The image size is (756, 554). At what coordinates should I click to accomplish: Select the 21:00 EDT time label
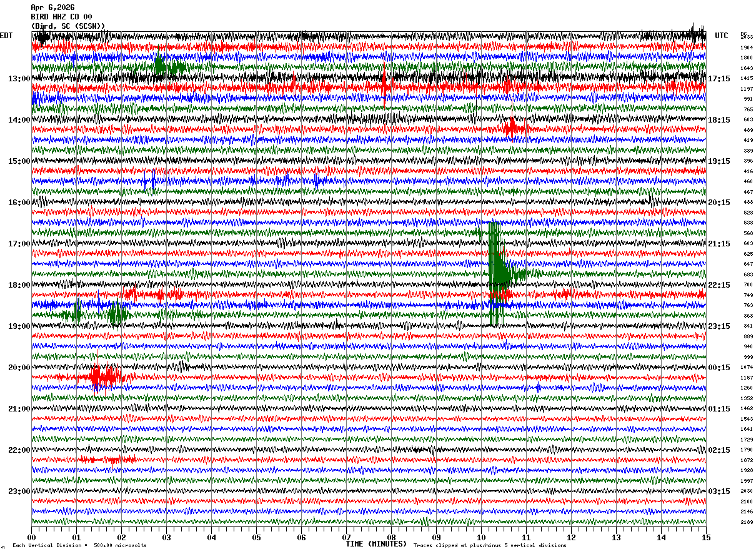19,409
